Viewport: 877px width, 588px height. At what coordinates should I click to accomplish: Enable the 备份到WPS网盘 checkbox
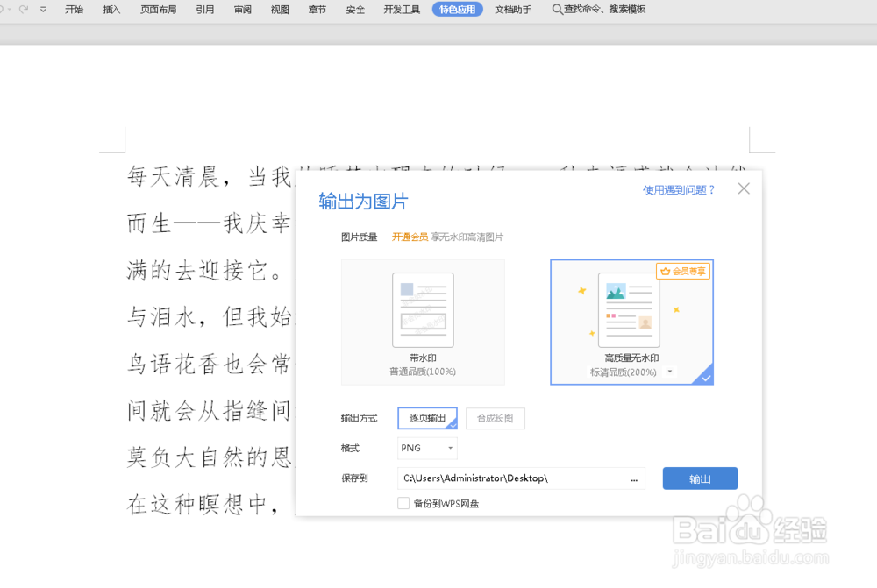click(x=403, y=503)
